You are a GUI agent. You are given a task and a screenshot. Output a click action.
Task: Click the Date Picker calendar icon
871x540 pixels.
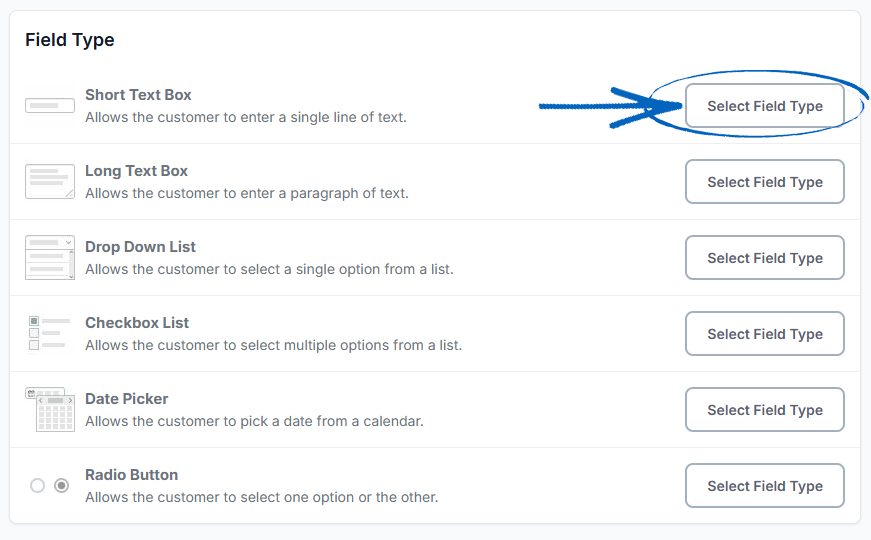click(50, 409)
